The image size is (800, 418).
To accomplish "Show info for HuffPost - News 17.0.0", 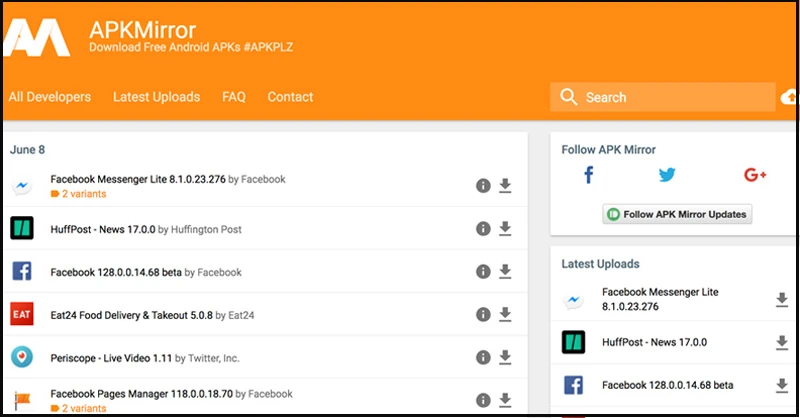I will (483, 229).
